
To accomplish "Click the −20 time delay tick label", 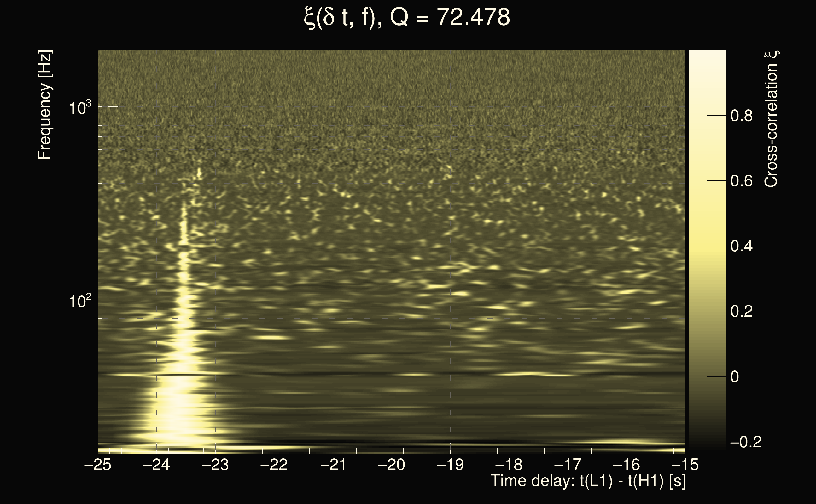I will (x=391, y=465).
